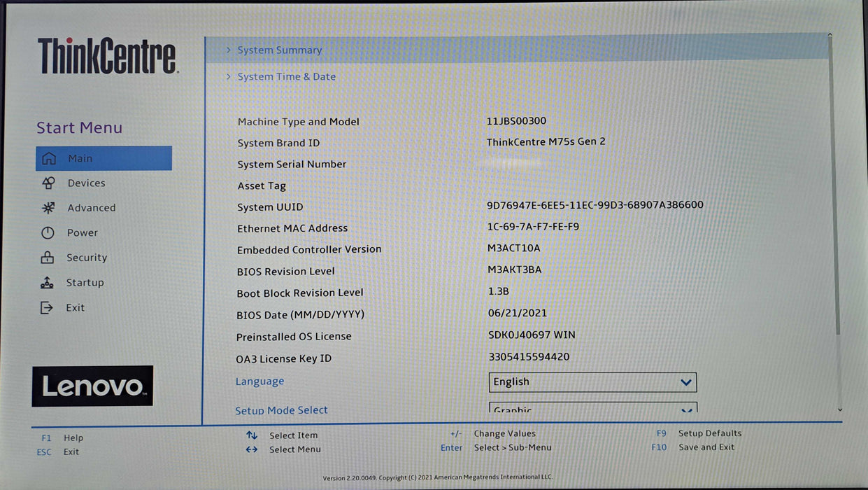Click MAC address 1C-69-7A-F7-FE-F9
Image resolution: width=868 pixels, height=490 pixels.
pyautogui.click(x=533, y=227)
